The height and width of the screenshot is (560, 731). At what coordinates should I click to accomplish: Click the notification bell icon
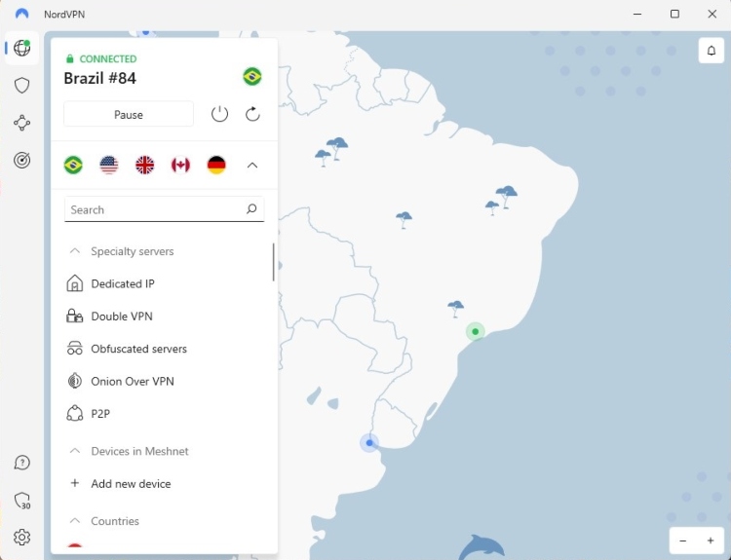[x=711, y=51]
